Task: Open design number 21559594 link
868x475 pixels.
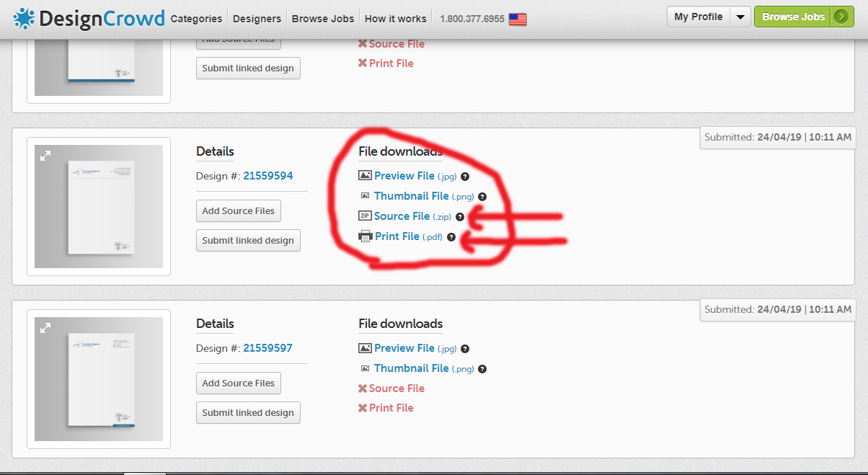Action: click(268, 176)
